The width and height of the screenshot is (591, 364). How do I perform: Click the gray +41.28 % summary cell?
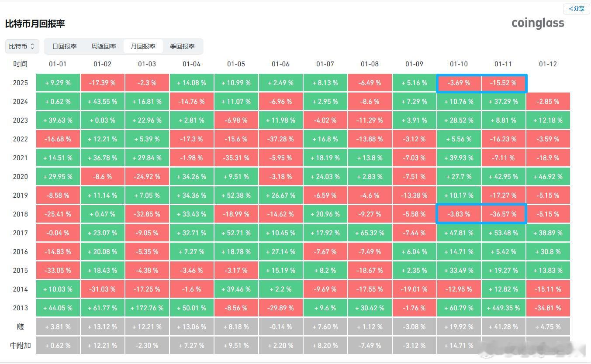[503, 327]
